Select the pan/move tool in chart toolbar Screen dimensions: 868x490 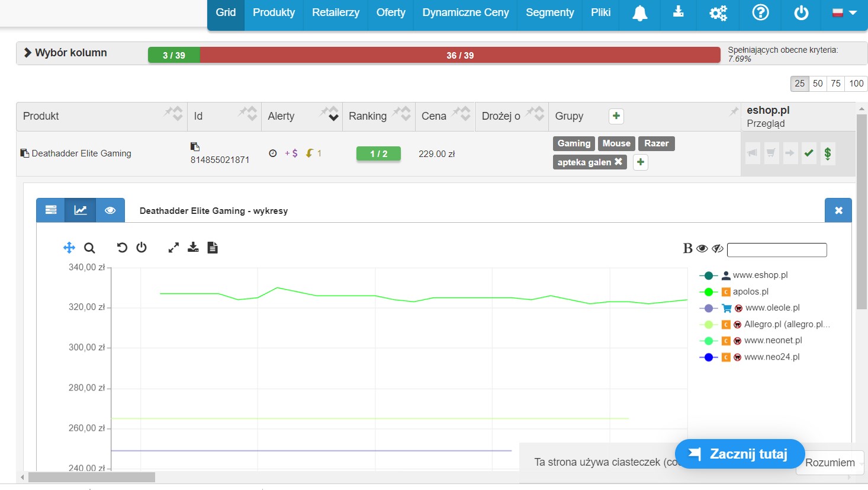pyautogui.click(x=69, y=248)
